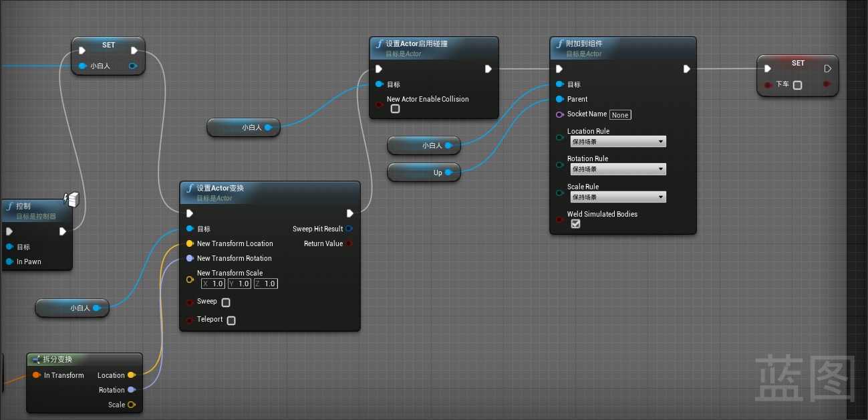Click the Scale Z value field
The width and height of the screenshot is (868, 420).
click(265, 284)
